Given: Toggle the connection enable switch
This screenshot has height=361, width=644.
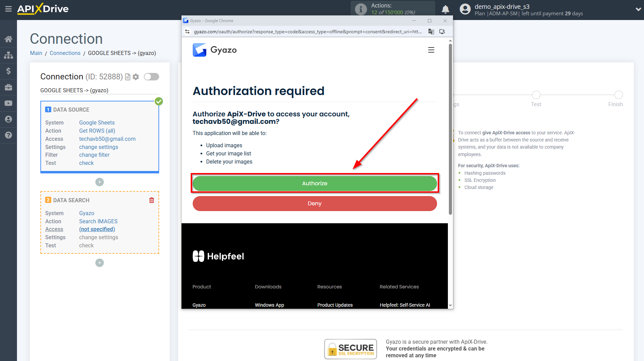Looking at the screenshot, I should [151, 77].
